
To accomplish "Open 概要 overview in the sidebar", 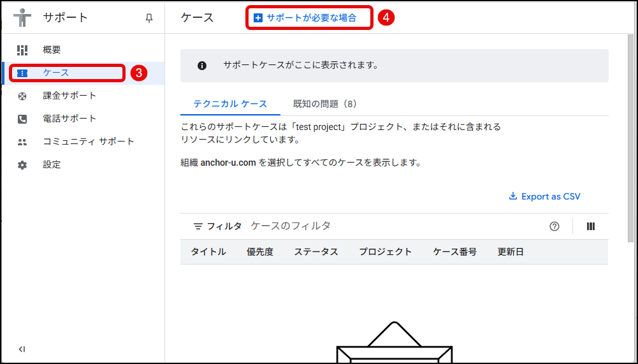I will 52,50.
